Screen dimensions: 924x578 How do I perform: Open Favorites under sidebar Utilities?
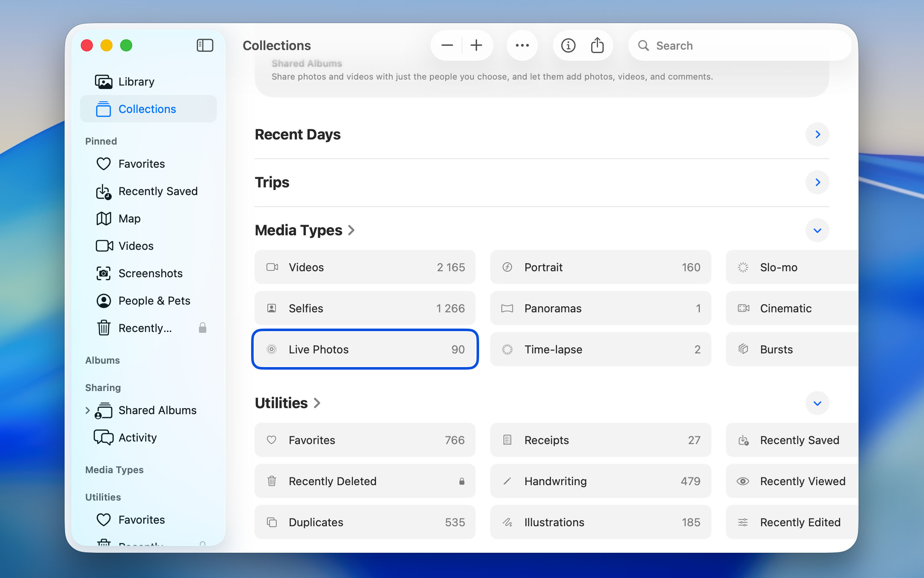pyautogui.click(x=148, y=520)
